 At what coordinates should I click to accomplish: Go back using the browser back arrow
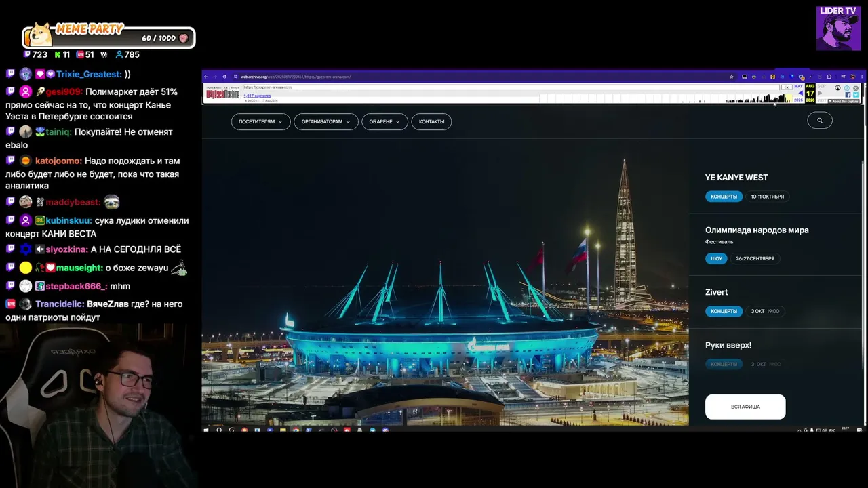(207, 77)
